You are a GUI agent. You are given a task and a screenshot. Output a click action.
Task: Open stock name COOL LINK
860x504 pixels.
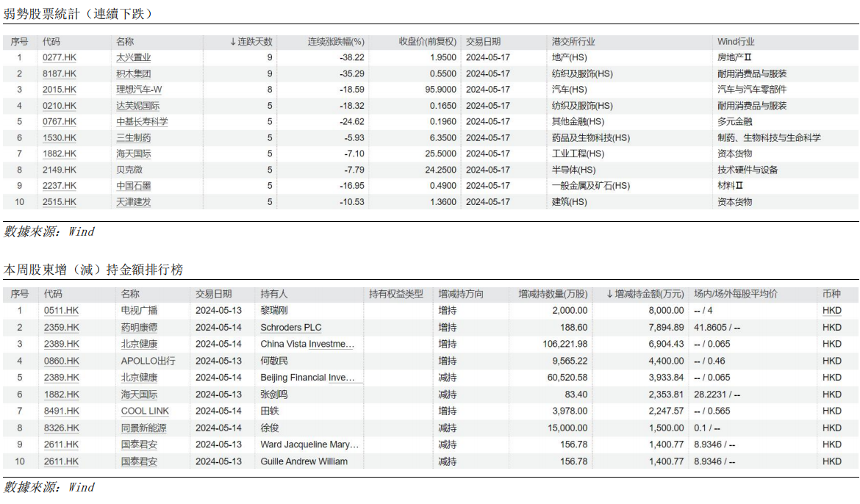coord(145,411)
